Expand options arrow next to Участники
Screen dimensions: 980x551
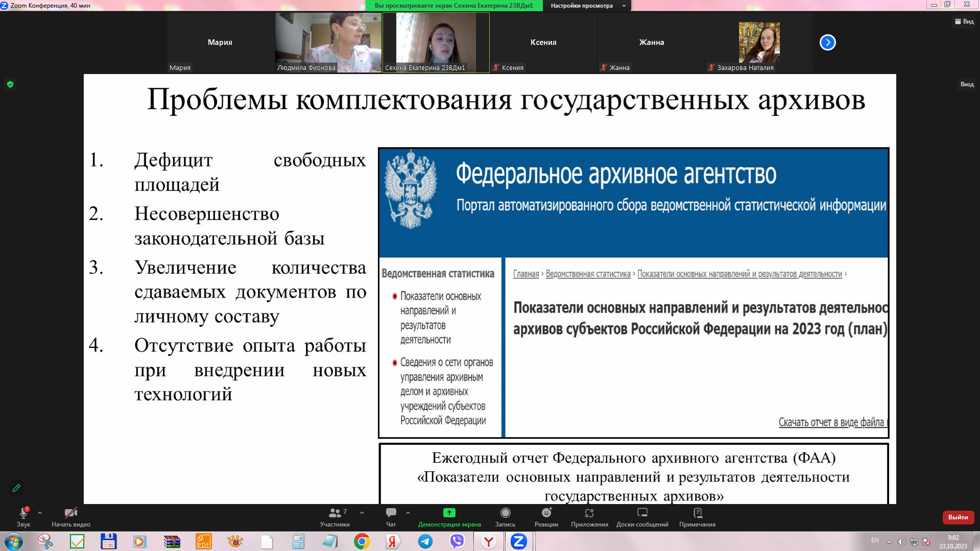coord(362,513)
